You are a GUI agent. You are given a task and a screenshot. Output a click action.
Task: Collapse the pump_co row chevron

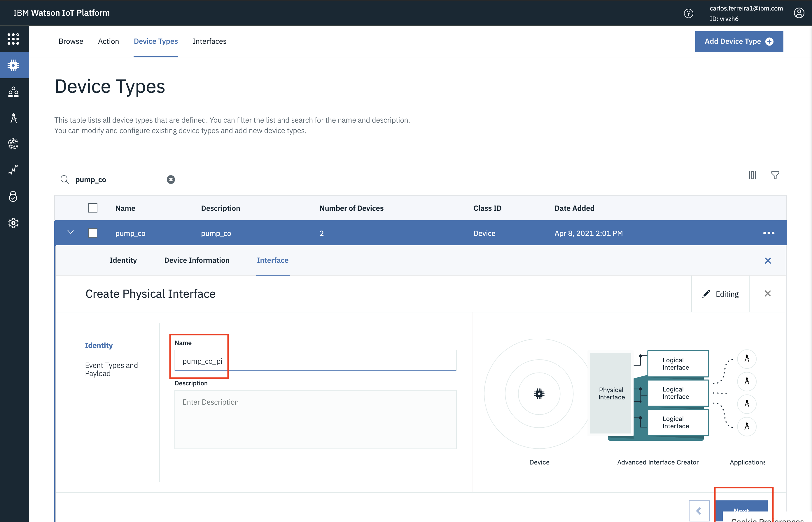70,232
